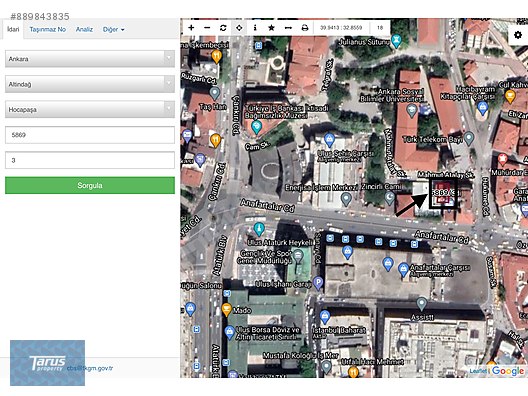Image resolution: width=528 pixels, height=396 pixels.
Task: Open the Leaflet attribution link
Action: (478, 371)
